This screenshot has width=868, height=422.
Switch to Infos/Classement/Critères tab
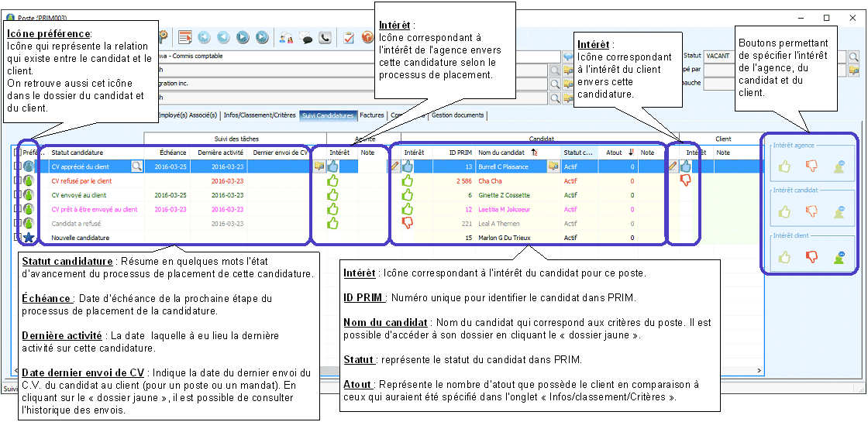point(260,115)
